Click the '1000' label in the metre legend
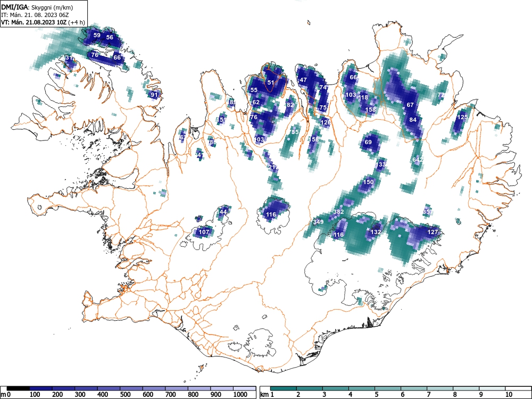The width and height of the screenshot is (532, 399). 240,394
